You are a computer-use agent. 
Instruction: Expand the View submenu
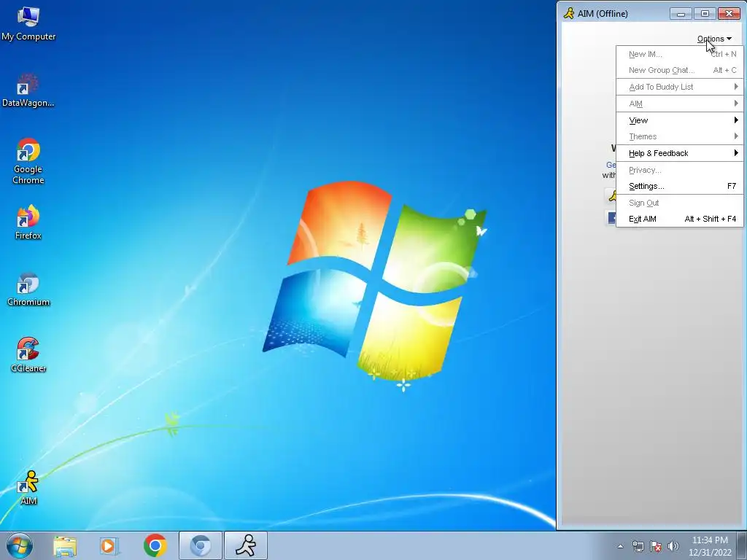(x=680, y=120)
